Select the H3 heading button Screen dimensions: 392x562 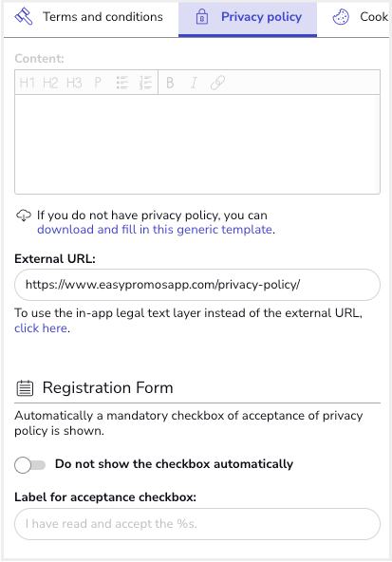(74, 83)
